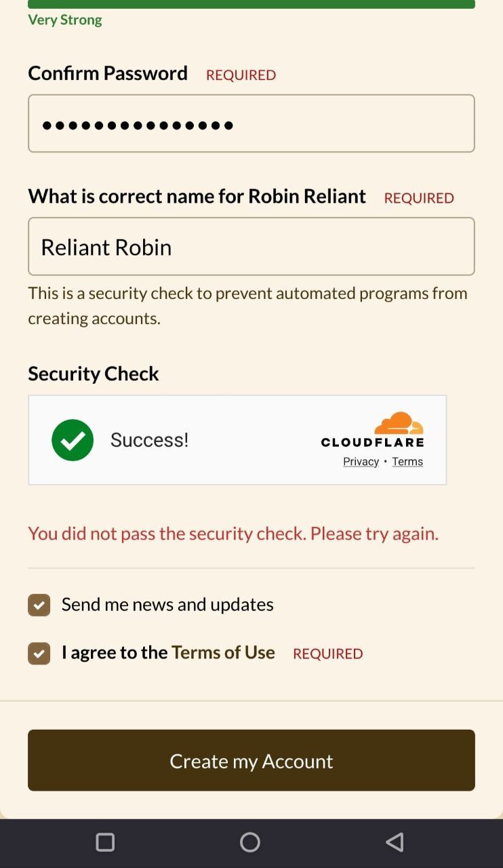Tap the Android home circle icon
Image resolution: width=503 pixels, height=868 pixels.
[x=250, y=842]
